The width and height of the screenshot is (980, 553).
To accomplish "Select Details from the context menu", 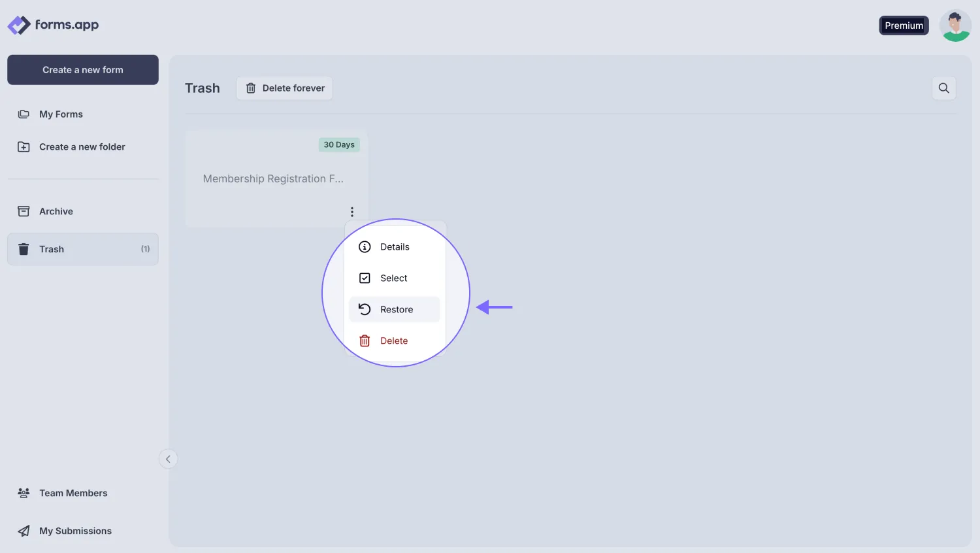I will (395, 246).
